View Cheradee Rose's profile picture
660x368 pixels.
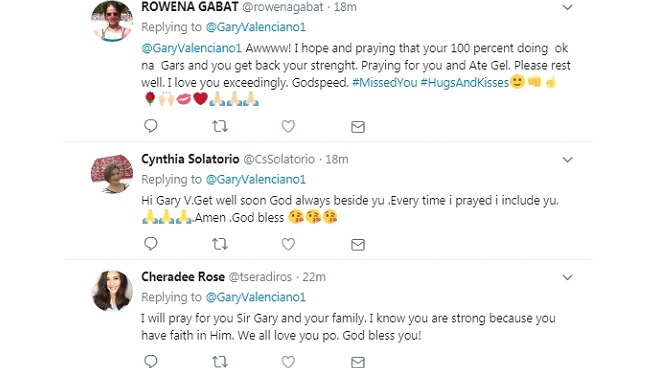[112, 291]
